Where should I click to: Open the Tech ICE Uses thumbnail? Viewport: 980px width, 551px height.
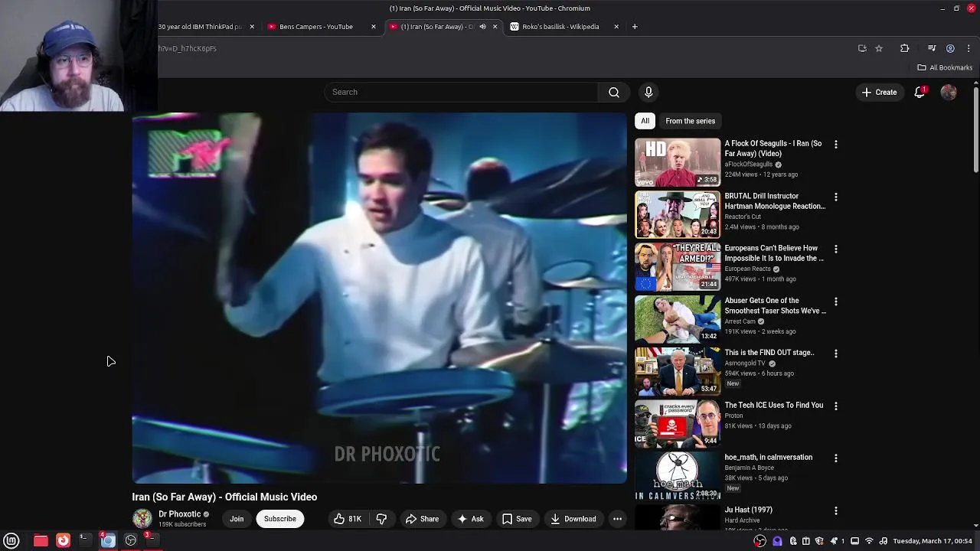678,424
